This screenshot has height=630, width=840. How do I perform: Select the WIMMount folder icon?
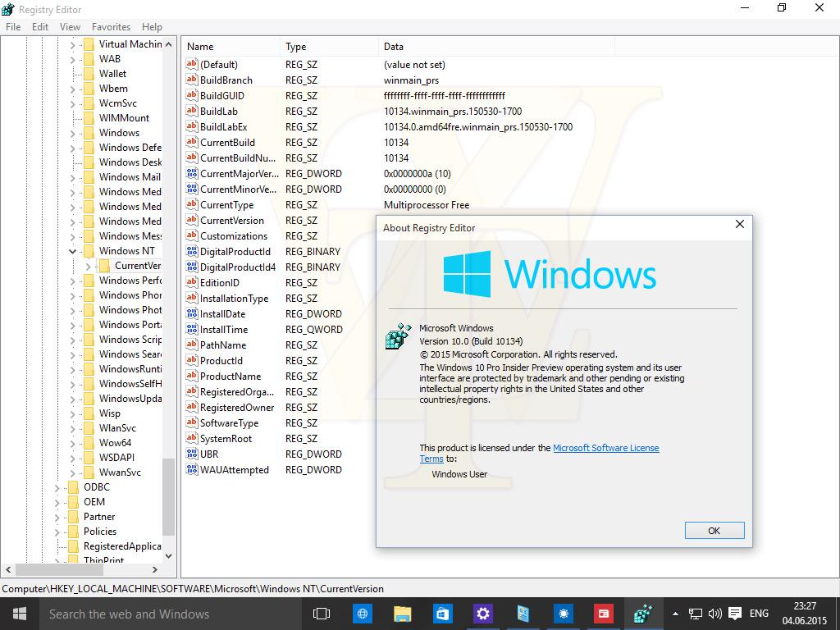tap(89, 118)
